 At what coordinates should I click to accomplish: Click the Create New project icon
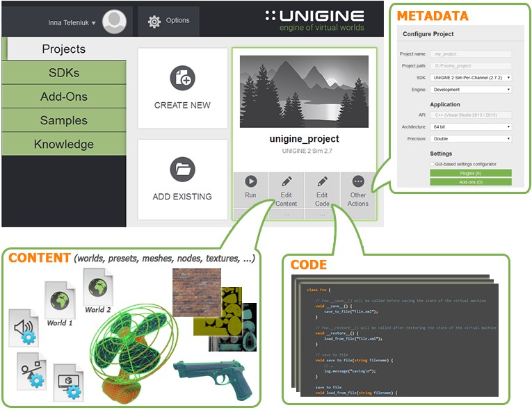(182, 78)
